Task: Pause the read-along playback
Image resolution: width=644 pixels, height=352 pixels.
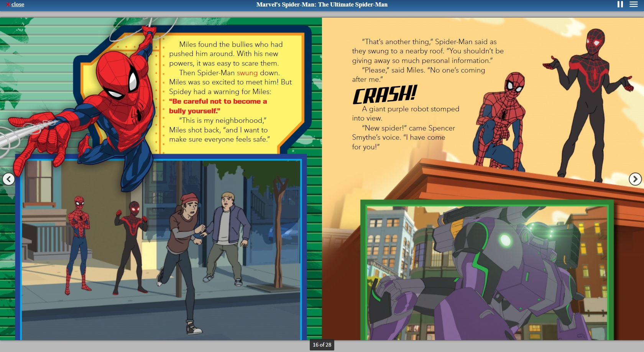Action: (620, 4)
